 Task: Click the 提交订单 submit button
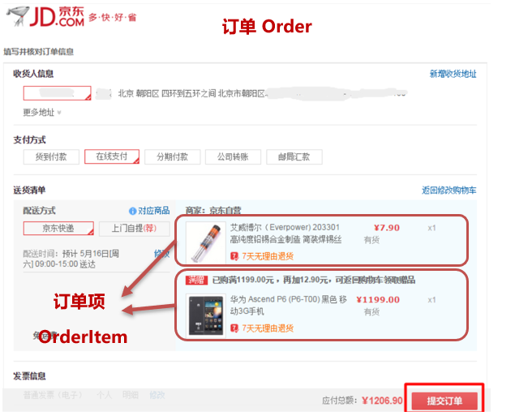pyautogui.click(x=444, y=401)
